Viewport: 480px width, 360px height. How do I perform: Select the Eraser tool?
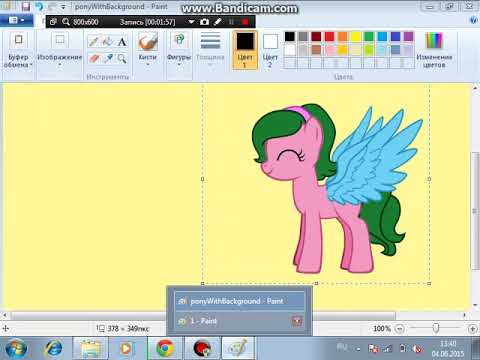coord(94,59)
